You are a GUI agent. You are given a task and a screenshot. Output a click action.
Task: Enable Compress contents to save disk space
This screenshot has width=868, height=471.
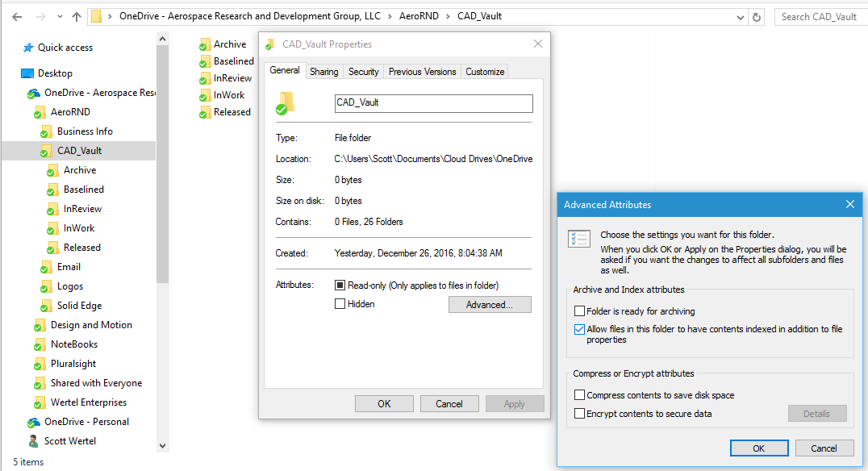point(579,395)
